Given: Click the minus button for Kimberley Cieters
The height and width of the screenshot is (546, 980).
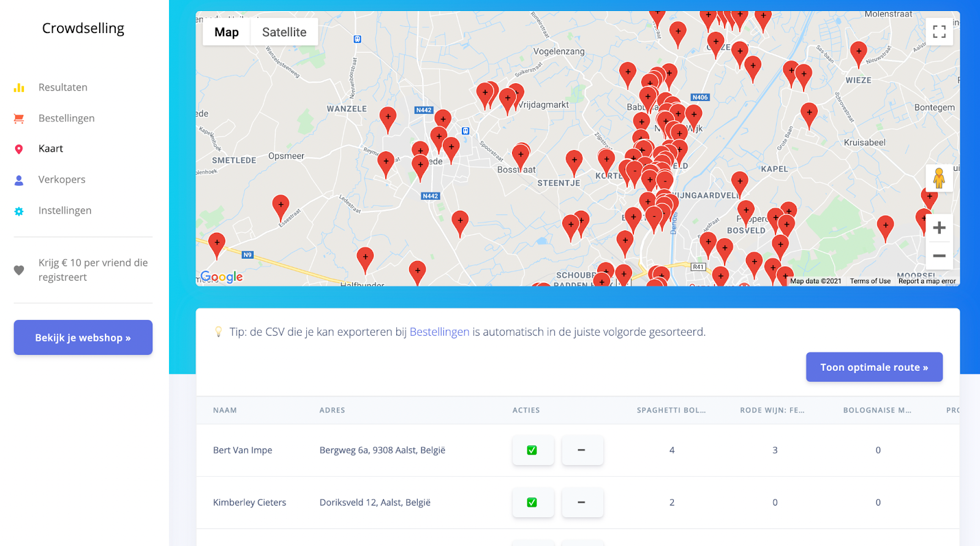Looking at the screenshot, I should point(582,502).
